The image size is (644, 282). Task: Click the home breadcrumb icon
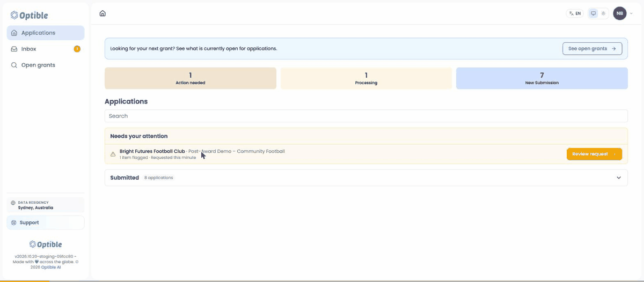[x=103, y=13]
